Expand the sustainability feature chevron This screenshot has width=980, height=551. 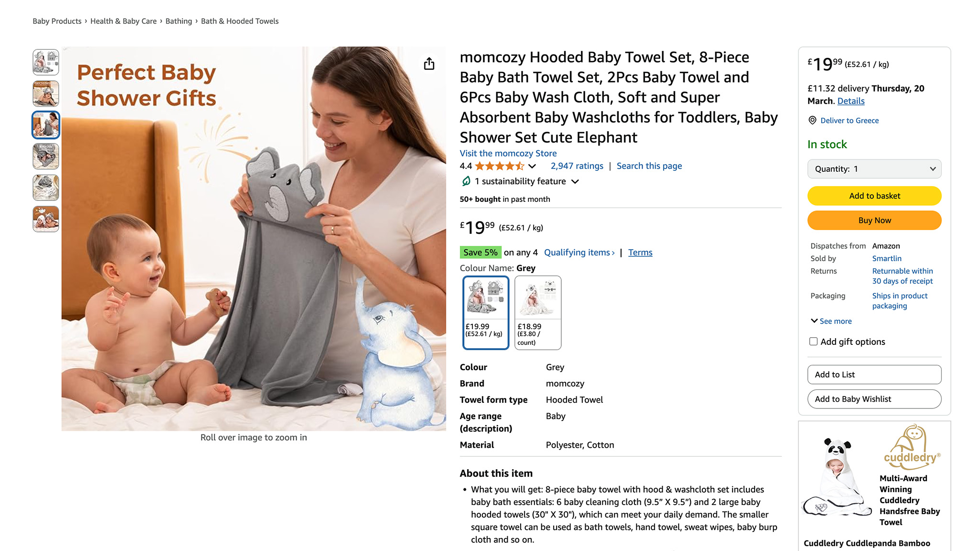pyautogui.click(x=575, y=182)
